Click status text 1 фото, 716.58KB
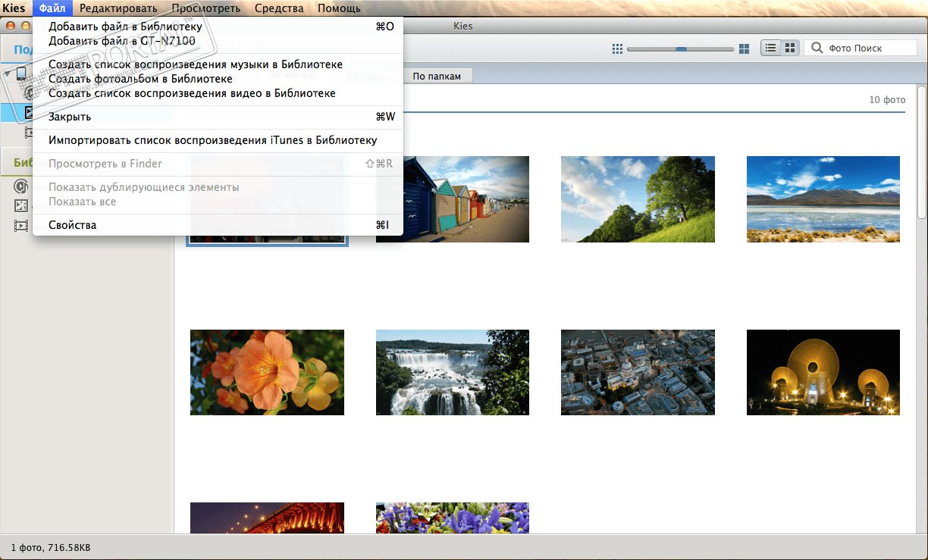This screenshot has height=560, width=928. point(51,547)
